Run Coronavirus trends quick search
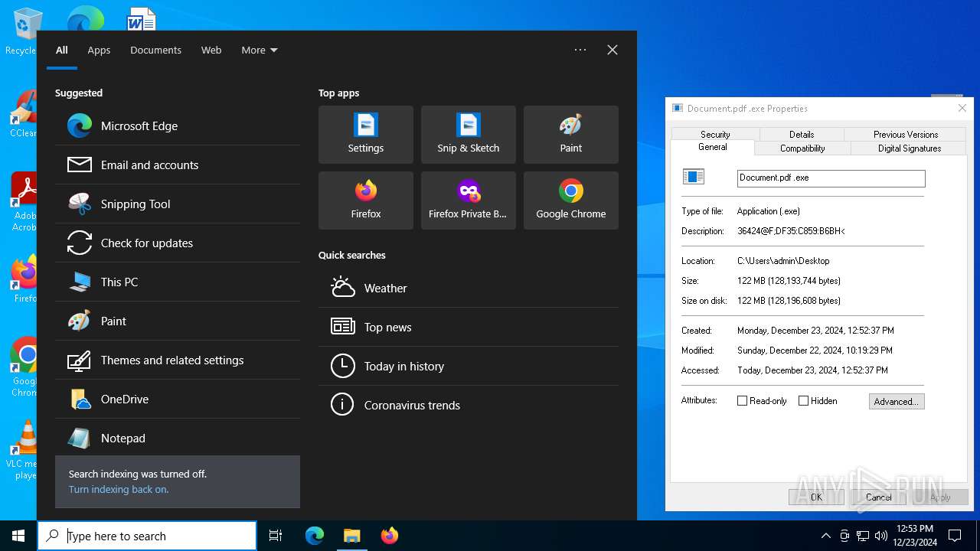The image size is (980, 551). [x=469, y=405]
